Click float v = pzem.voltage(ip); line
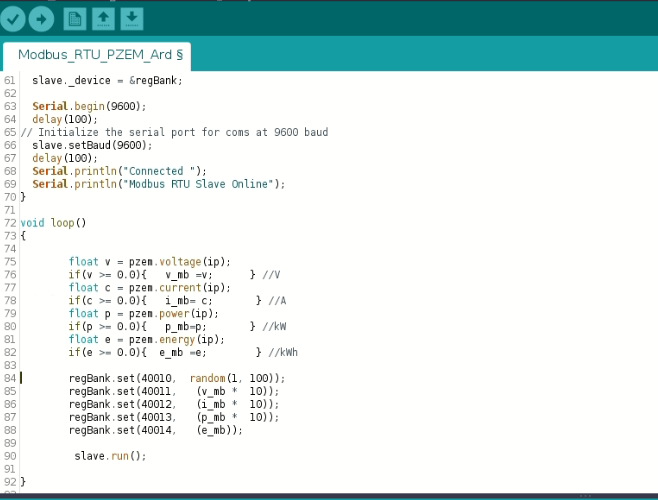 [150, 262]
